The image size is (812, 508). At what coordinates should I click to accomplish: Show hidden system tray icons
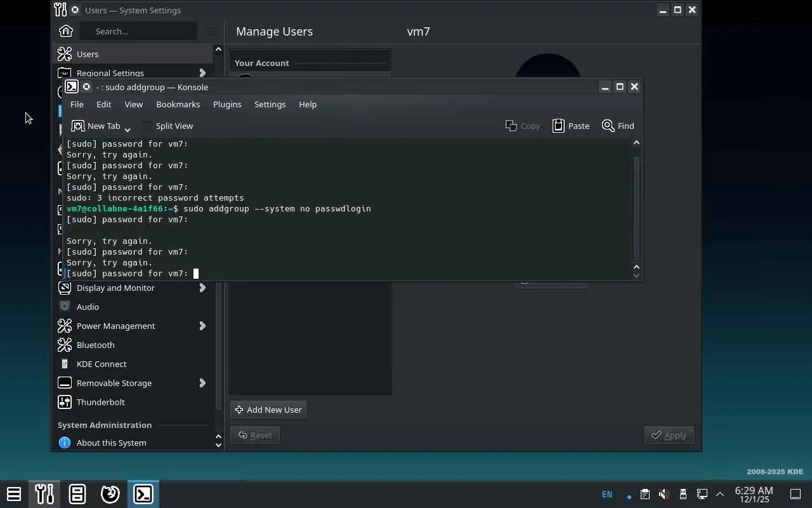pos(720,494)
